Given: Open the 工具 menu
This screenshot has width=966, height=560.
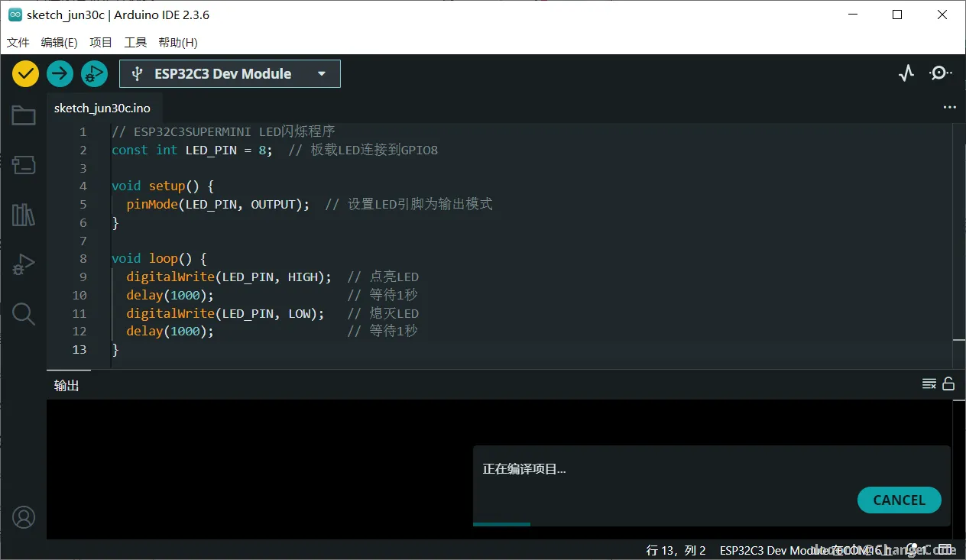Looking at the screenshot, I should pyautogui.click(x=135, y=43).
